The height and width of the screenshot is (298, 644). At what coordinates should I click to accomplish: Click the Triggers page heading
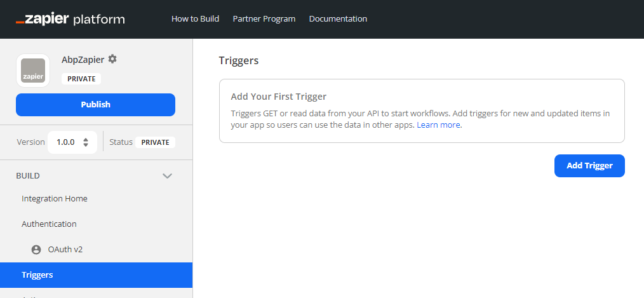coord(239,60)
